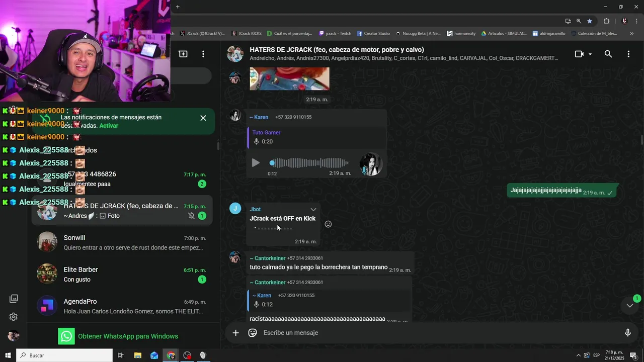Viewport: 644px width, 362px height.
Task: Click new chat icon in sidebar header
Action: point(183,54)
